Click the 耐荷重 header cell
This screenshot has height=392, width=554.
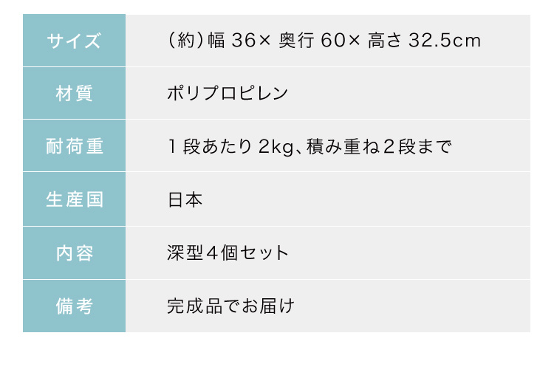click(74, 146)
